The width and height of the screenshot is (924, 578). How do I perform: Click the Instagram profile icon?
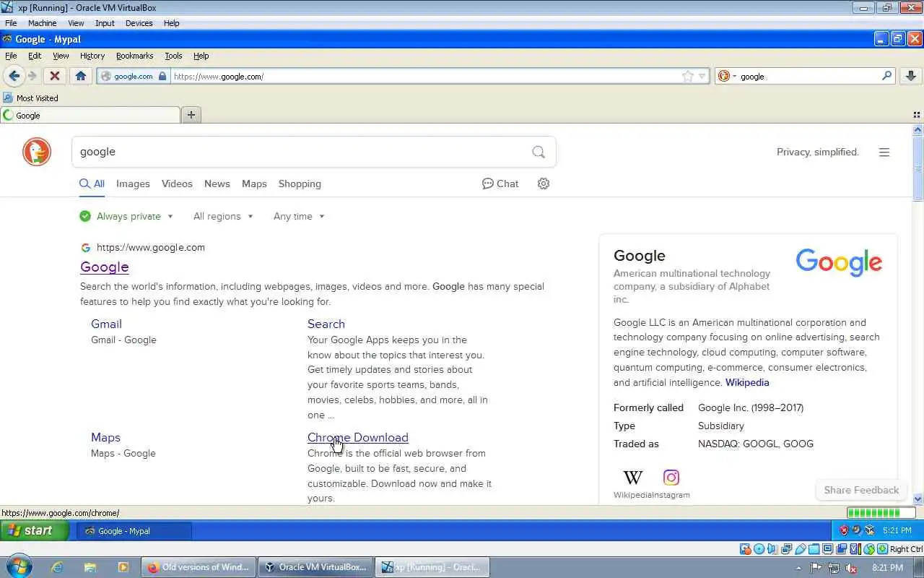(x=671, y=478)
